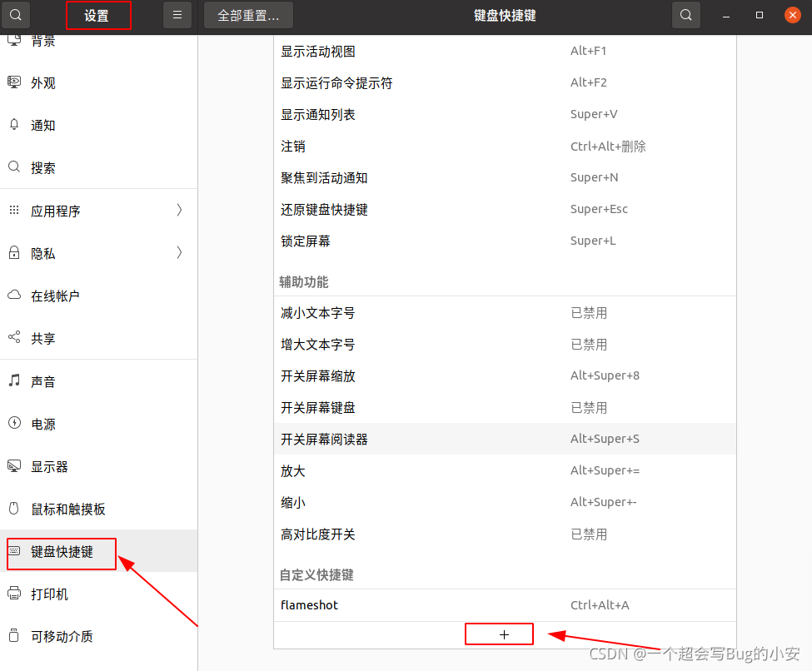Viewport: 812px width, 671px height.
Task: Open the 共享 settings panel
Action: (x=98, y=338)
